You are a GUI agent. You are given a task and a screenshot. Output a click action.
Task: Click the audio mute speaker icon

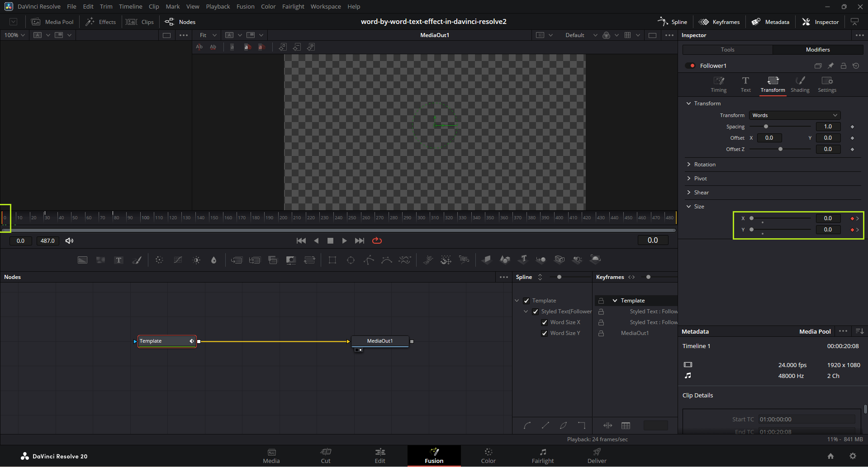pos(69,241)
